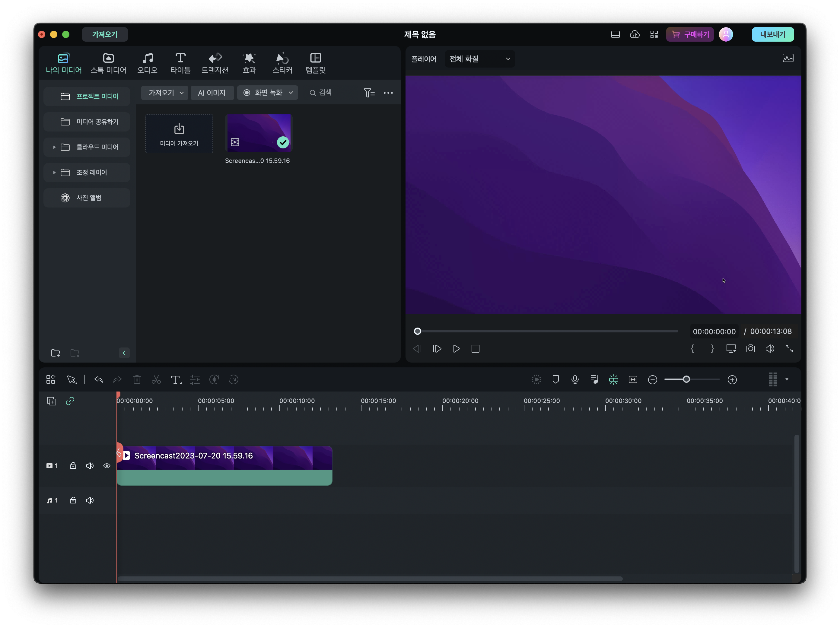
Task: Click the 내보내기 export button
Action: pos(772,35)
